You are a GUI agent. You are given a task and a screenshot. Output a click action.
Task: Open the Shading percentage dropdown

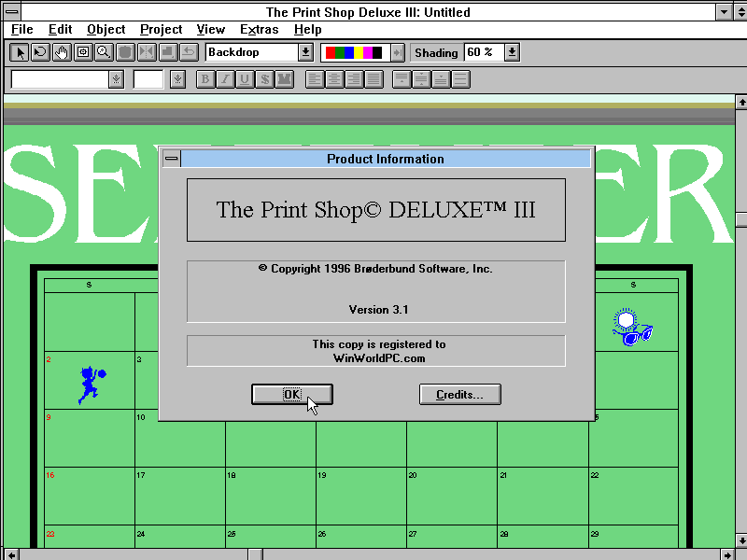point(512,52)
